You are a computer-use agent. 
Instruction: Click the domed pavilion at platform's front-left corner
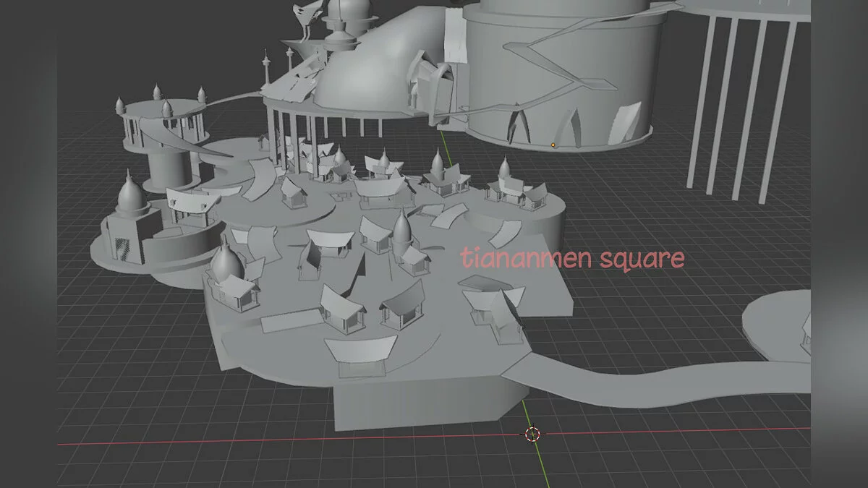point(226,278)
